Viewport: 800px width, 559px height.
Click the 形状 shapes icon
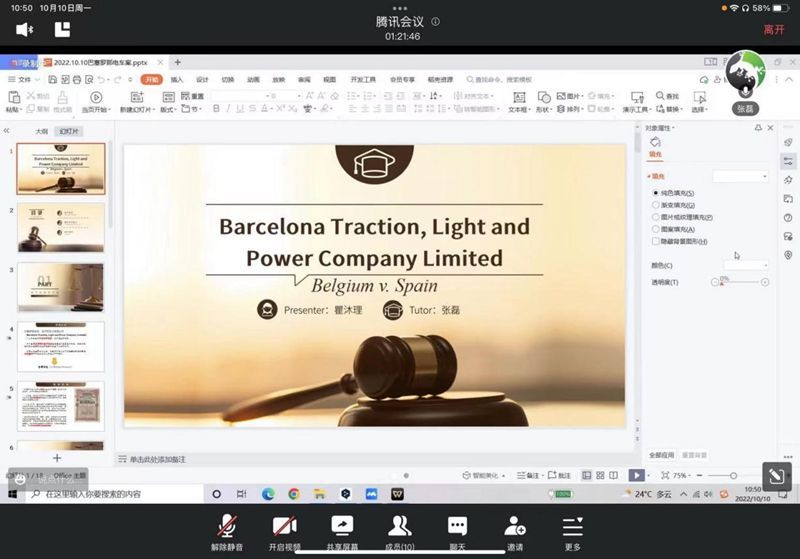(543, 97)
